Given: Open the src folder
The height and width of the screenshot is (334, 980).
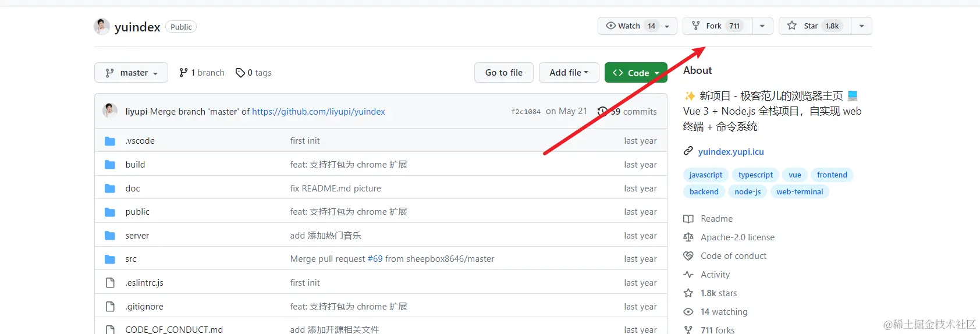Looking at the screenshot, I should [131, 259].
